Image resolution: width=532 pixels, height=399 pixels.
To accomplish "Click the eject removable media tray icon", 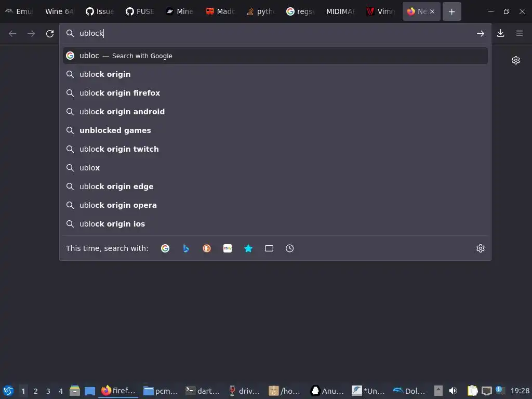I will pyautogui.click(x=438, y=391).
